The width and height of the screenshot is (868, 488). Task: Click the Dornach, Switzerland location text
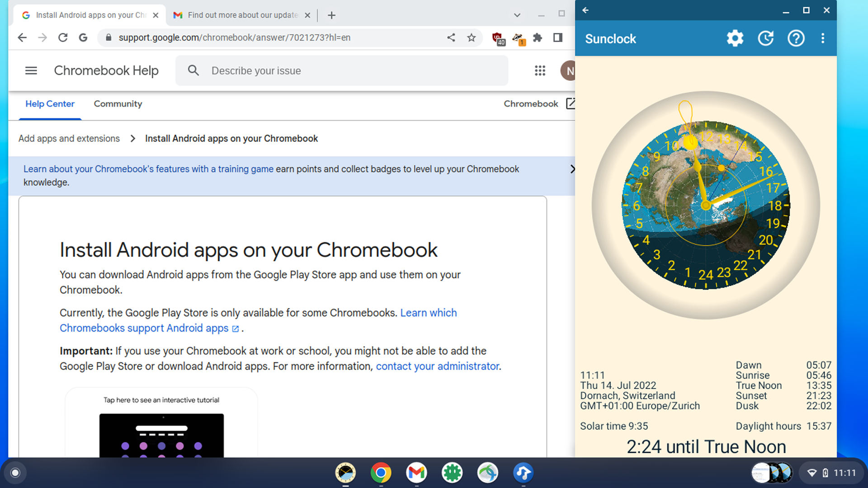[x=627, y=395]
